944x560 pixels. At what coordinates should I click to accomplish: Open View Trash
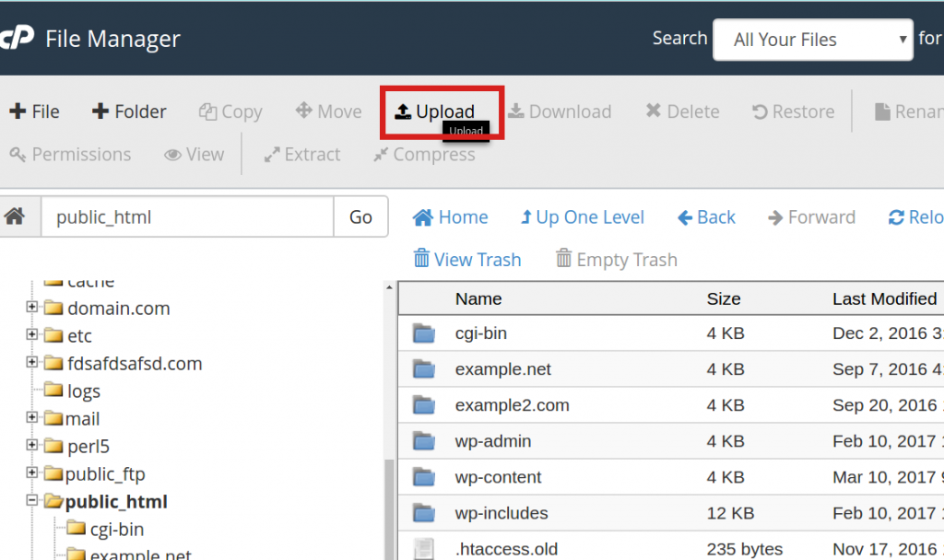(466, 259)
